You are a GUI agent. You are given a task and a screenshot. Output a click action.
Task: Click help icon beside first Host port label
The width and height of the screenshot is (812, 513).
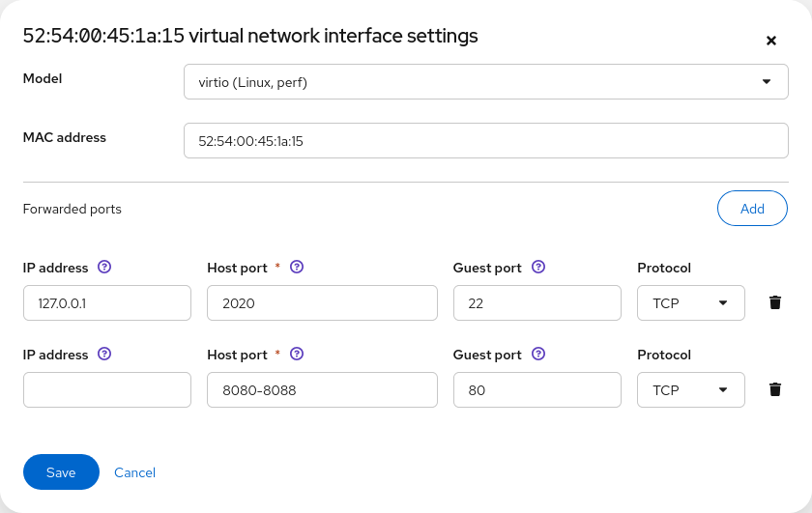[x=297, y=268]
